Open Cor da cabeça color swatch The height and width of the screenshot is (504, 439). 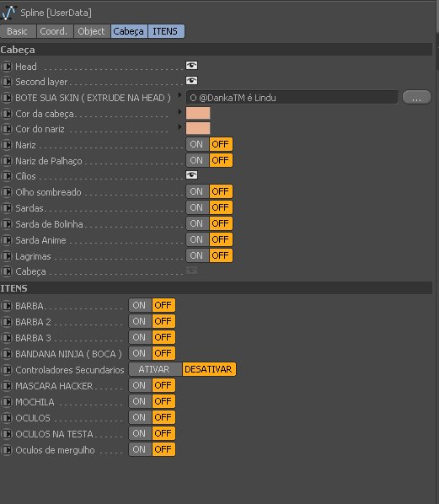(x=198, y=113)
